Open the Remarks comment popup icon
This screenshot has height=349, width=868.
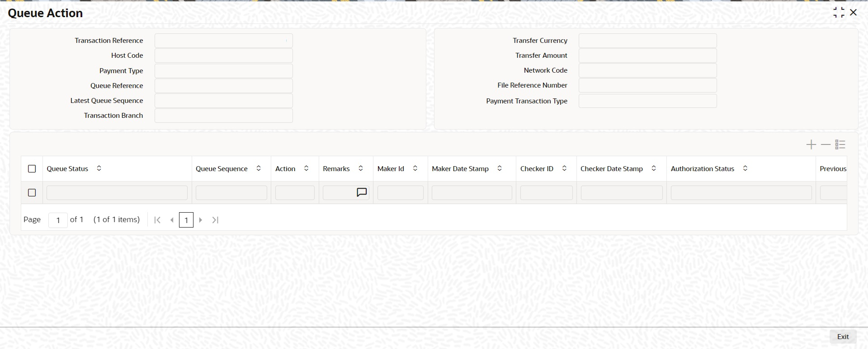pyautogui.click(x=362, y=192)
